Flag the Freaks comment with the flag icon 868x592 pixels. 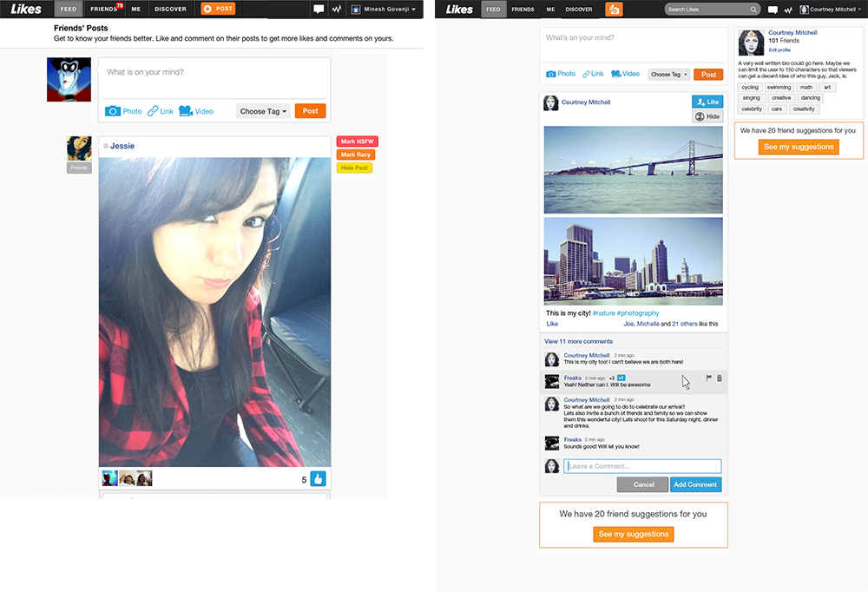click(x=708, y=378)
